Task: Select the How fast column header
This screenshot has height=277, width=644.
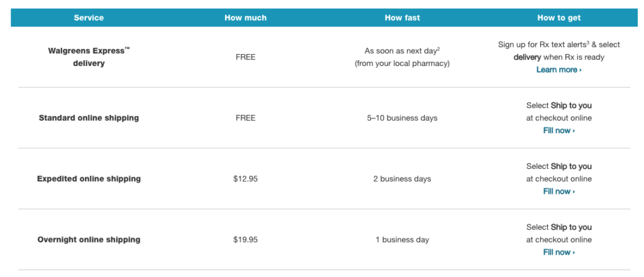Action: pyautogui.click(x=402, y=18)
